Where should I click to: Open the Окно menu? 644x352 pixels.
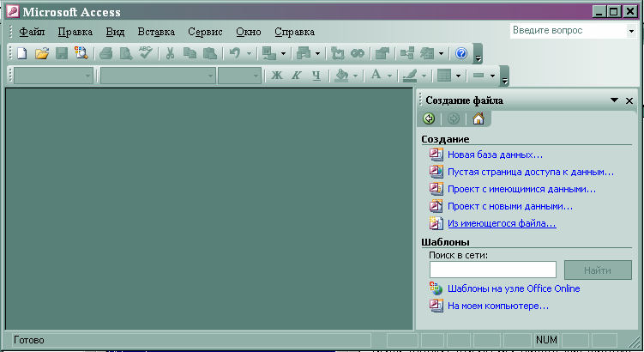click(249, 32)
